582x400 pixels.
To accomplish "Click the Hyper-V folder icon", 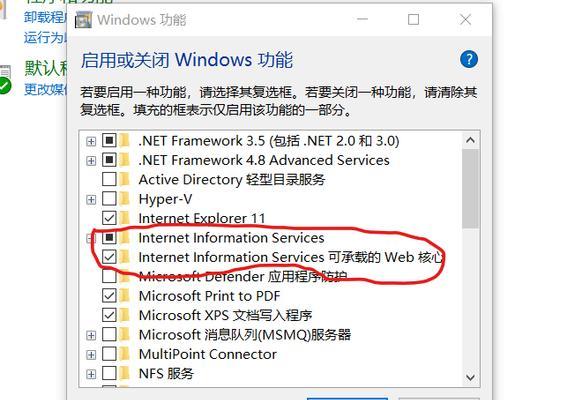I will pyautogui.click(x=125, y=199).
